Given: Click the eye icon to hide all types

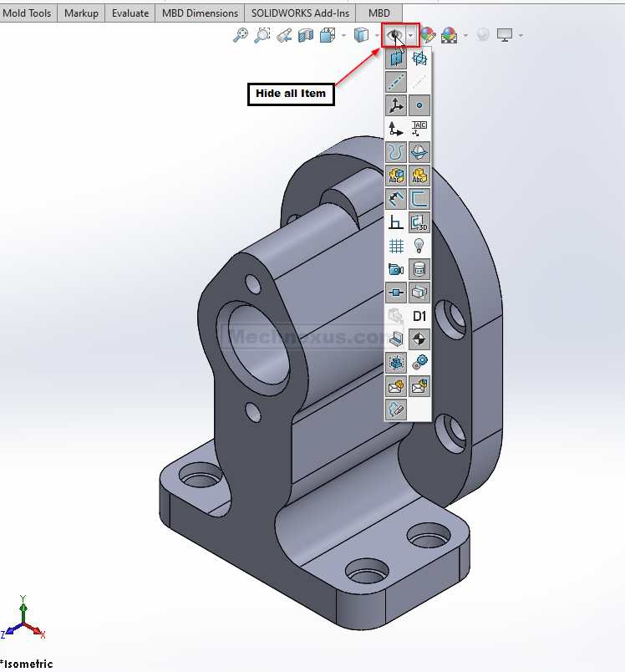Looking at the screenshot, I should click(393, 35).
